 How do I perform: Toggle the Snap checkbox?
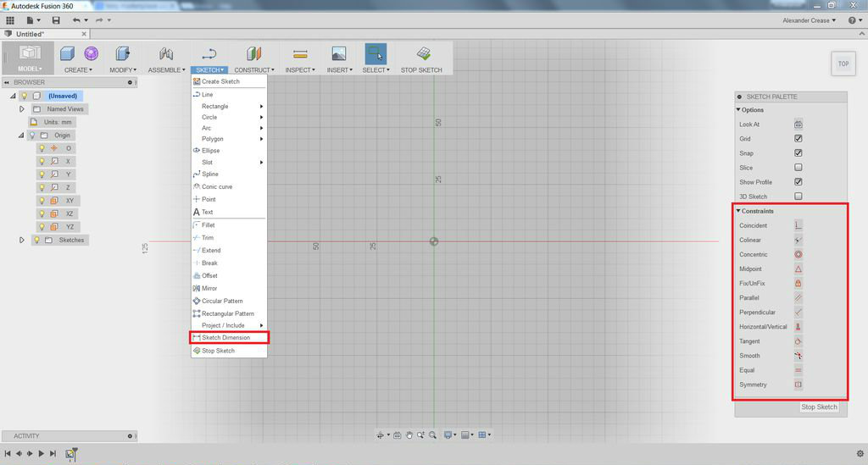point(798,153)
